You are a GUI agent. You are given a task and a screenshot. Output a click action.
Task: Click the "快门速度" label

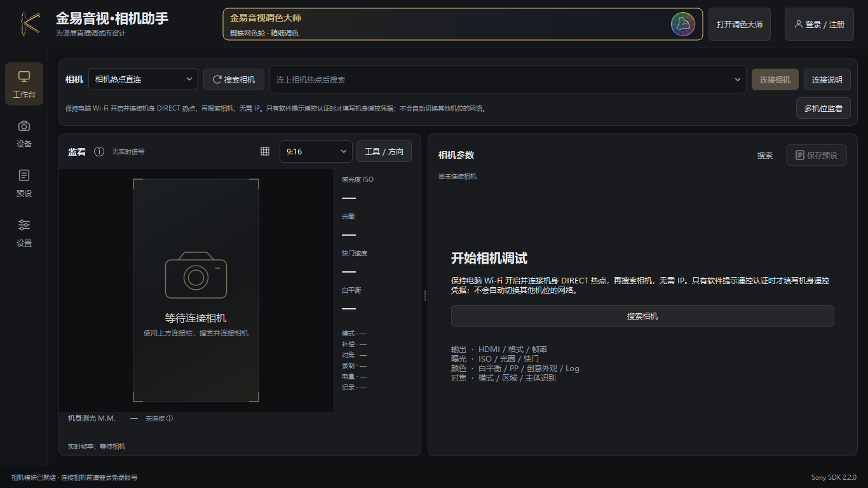pos(355,253)
